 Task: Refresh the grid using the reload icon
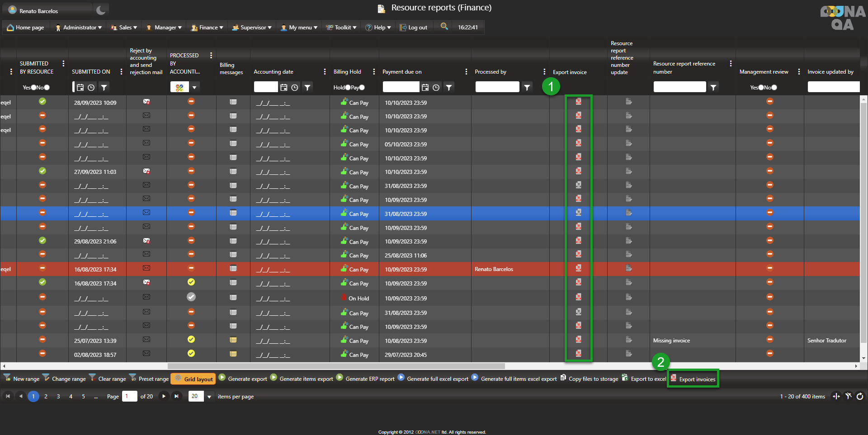tap(860, 397)
